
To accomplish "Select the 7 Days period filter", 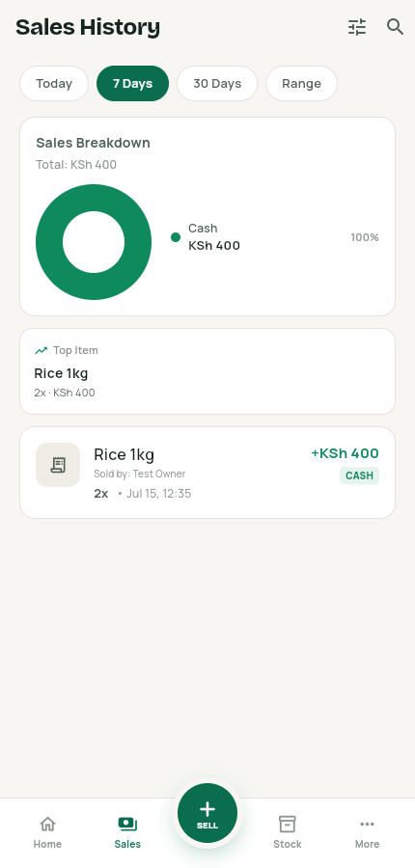I will click(x=132, y=84).
